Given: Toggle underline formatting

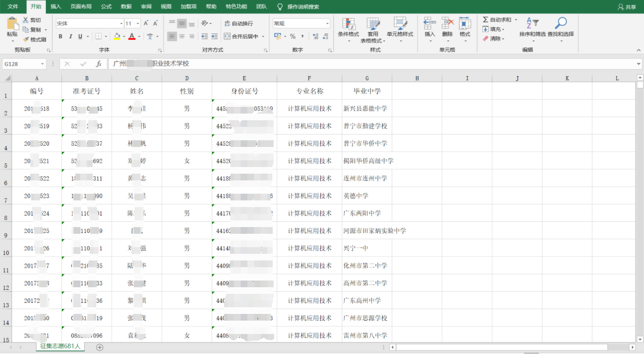Looking at the screenshot, I should point(80,37).
